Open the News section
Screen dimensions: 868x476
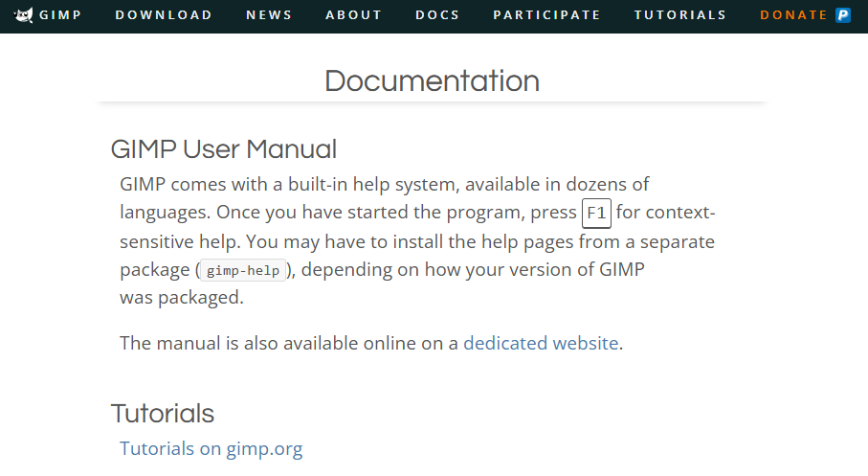[269, 15]
